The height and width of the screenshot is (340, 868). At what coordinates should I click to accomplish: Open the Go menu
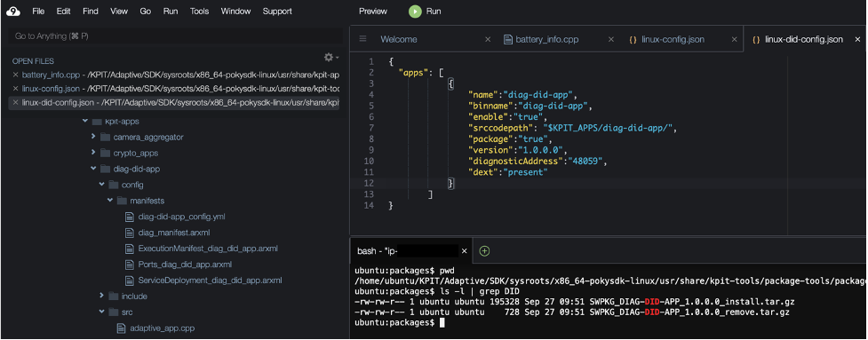(146, 11)
